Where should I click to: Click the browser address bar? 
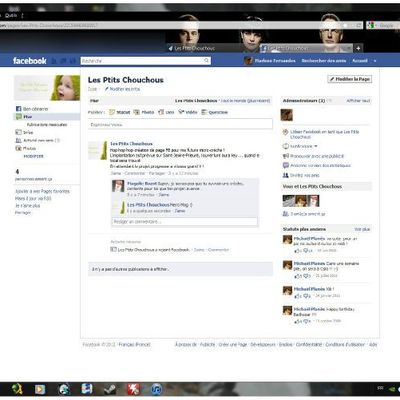click(x=180, y=25)
